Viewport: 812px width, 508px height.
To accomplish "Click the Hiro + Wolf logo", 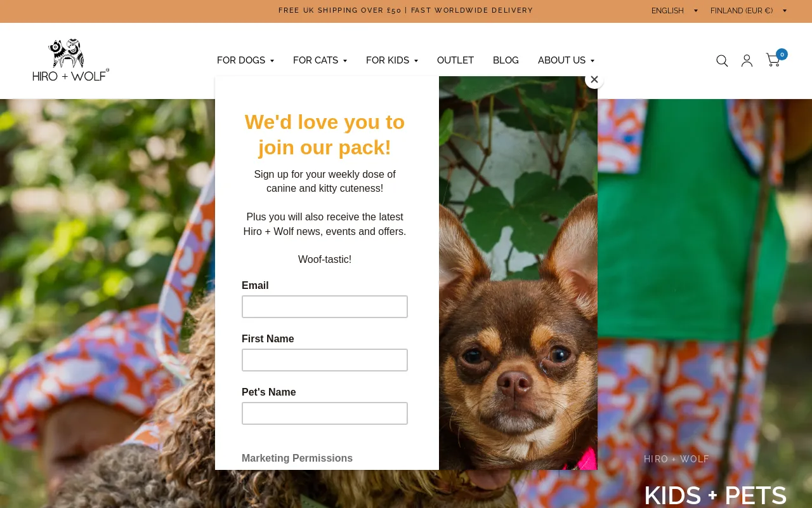I will click(x=71, y=60).
